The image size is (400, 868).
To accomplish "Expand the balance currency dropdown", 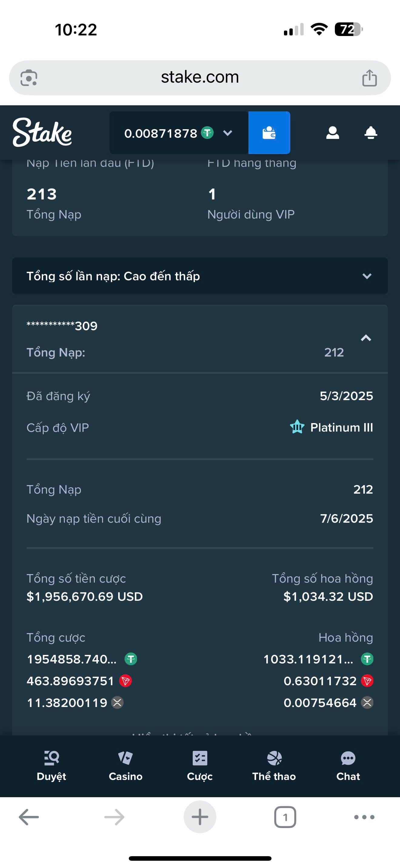I will 228,133.
